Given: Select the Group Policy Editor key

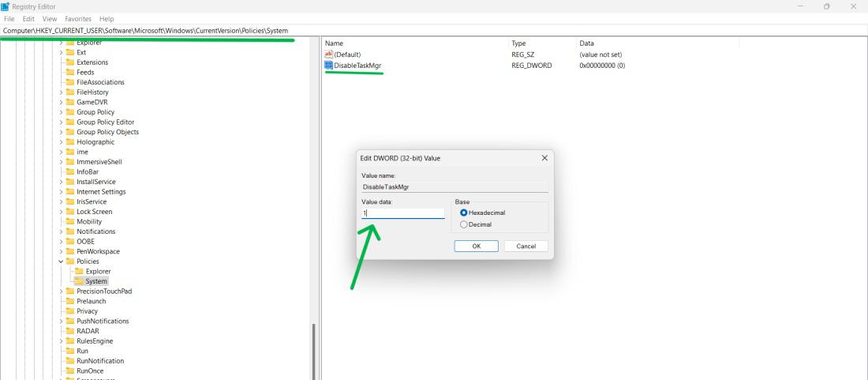Looking at the screenshot, I should click(105, 122).
